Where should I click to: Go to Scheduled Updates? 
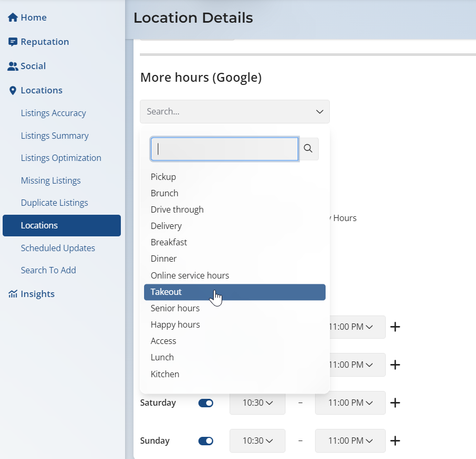click(58, 248)
